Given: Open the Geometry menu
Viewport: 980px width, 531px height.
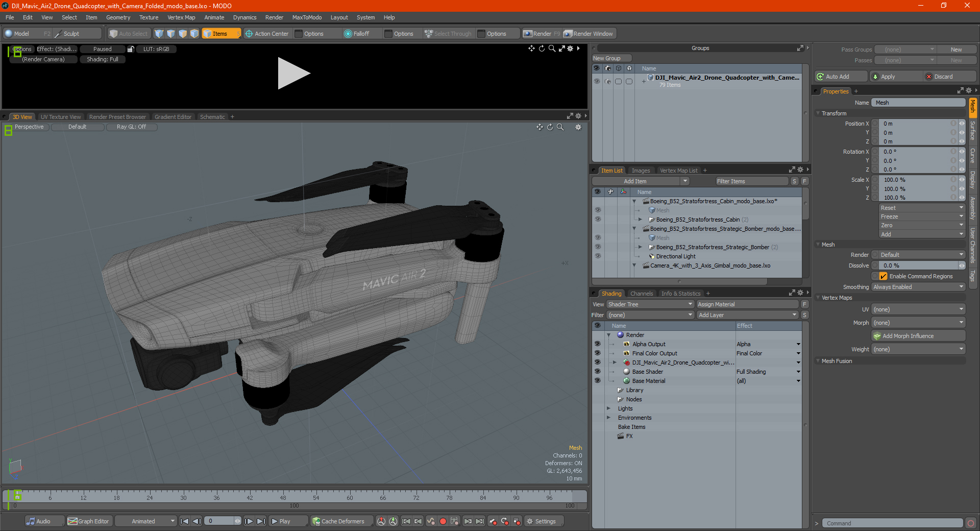Looking at the screenshot, I should point(118,17).
